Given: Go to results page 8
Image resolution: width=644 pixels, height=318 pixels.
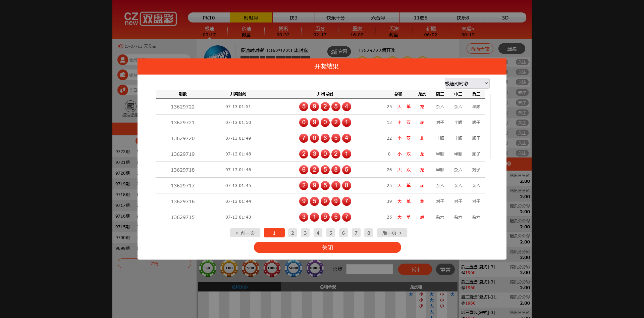Looking at the screenshot, I should [x=369, y=233].
